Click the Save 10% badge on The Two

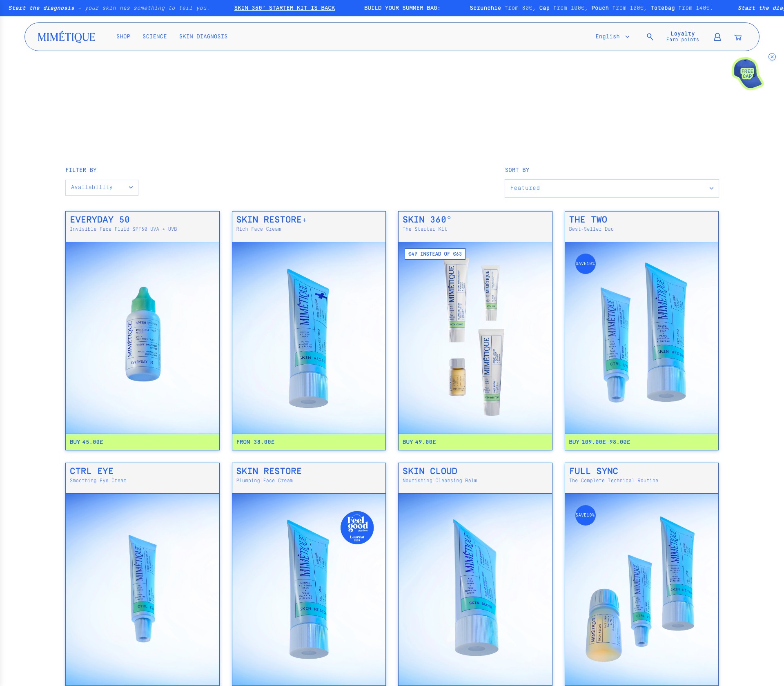585,264
